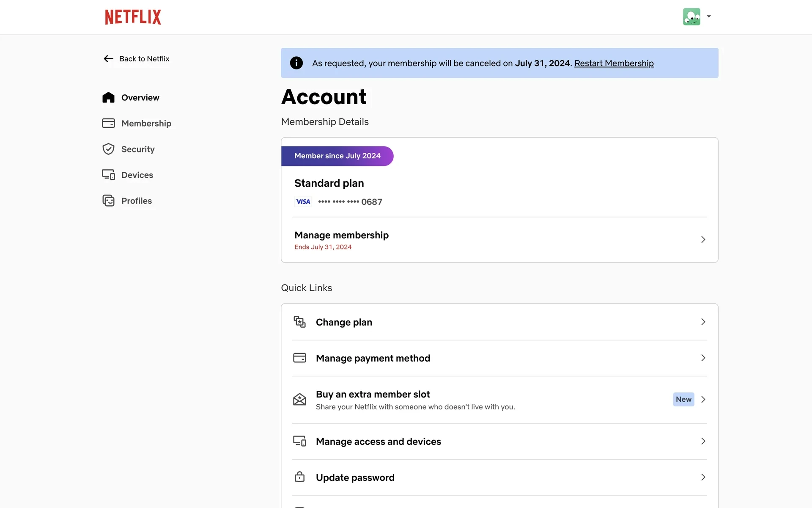This screenshot has height=508, width=812.
Task: Open Change plan quick link
Action: (499, 322)
